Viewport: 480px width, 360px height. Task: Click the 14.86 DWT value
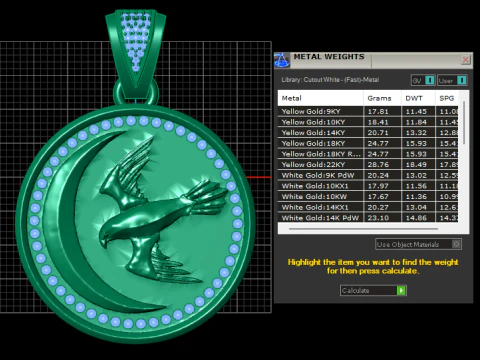tap(416, 218)
